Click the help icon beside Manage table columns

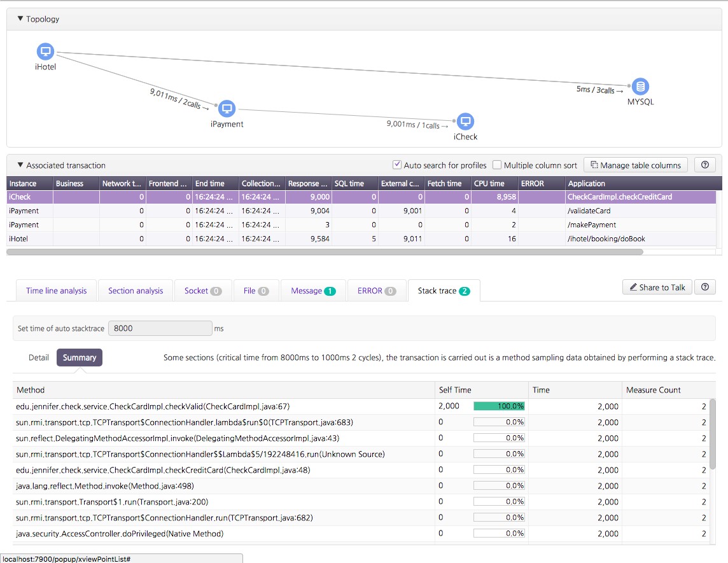pos(704,165)
